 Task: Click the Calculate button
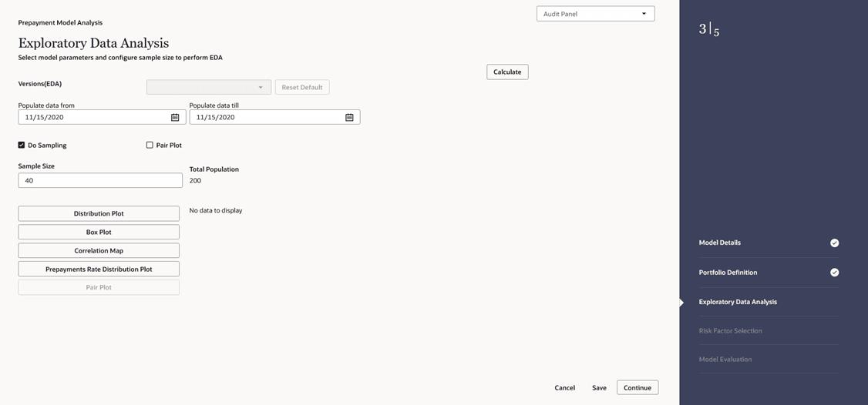tap(508, 72)
